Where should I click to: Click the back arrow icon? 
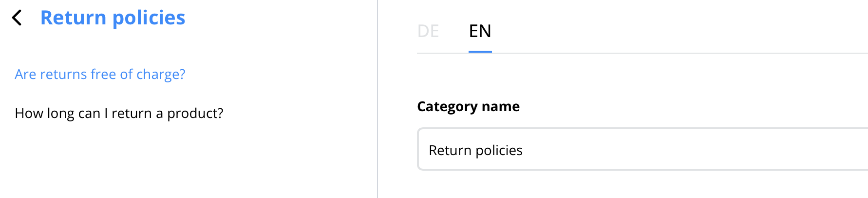click(x=17, y=18)
